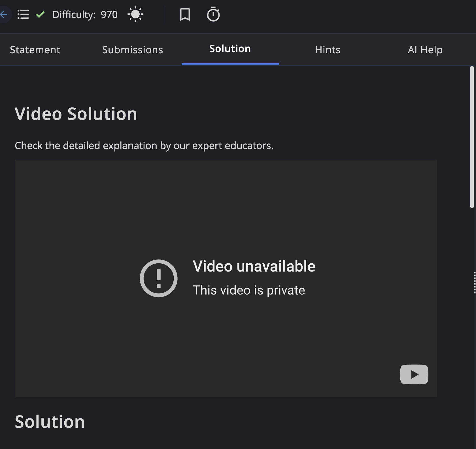Click the Difficulty: 970 label

(x=85, y=15)
